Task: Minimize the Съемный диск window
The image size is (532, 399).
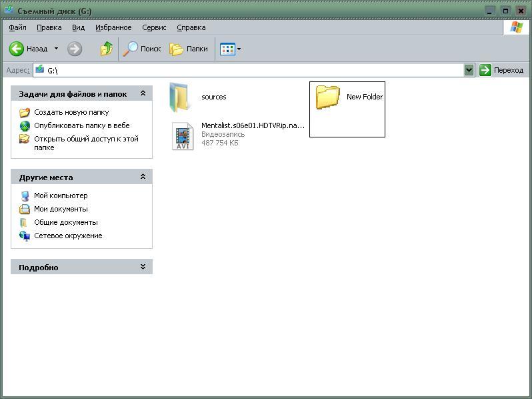Action: pyautogui.click(x=489, y=11)
